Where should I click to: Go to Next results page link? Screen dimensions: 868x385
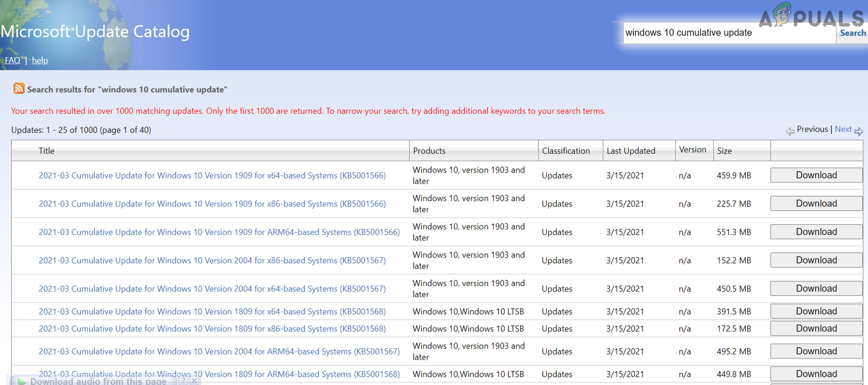(x=843, y=129)
